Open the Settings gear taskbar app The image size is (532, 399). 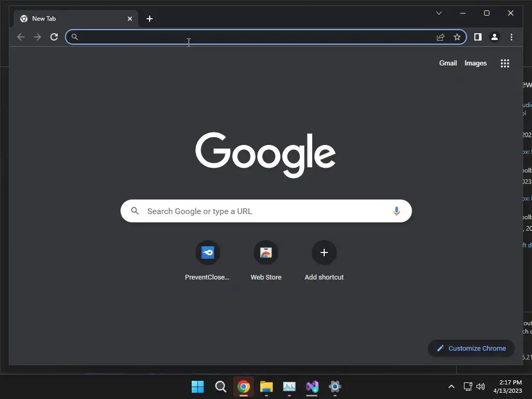335,387
